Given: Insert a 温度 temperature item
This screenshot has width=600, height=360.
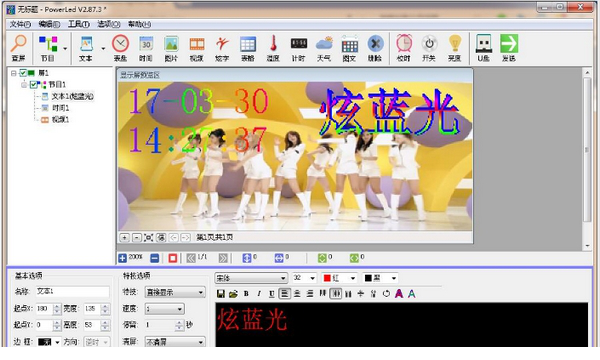Looking at the screenshot, I should [273, 48].
